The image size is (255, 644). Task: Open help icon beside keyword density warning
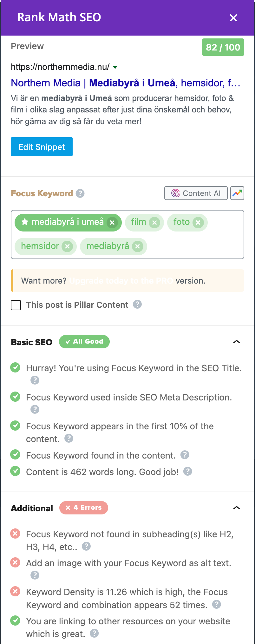pyautogui.click(x=216, y=604)
